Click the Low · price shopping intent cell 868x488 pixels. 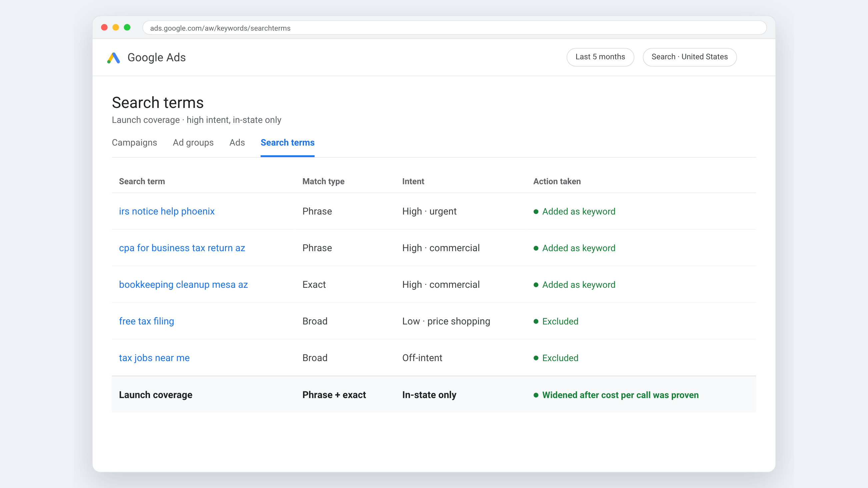(x=446, y=321)
